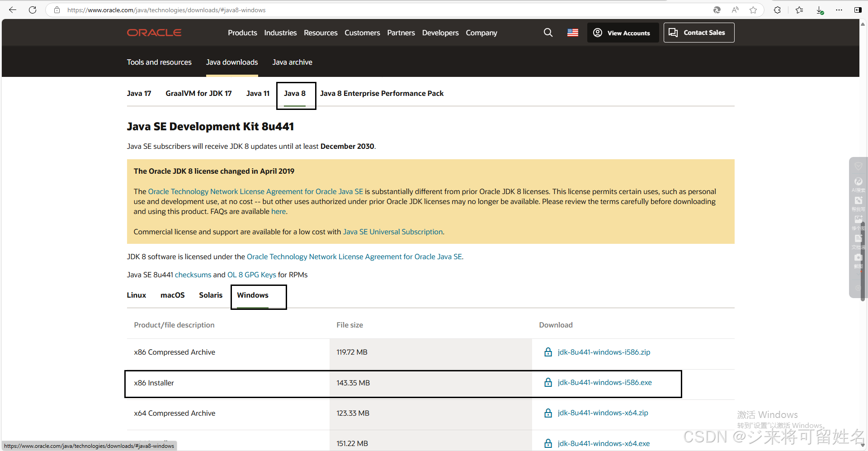Open image edit tool in side panel
The image size is (868, 451).
858,222
